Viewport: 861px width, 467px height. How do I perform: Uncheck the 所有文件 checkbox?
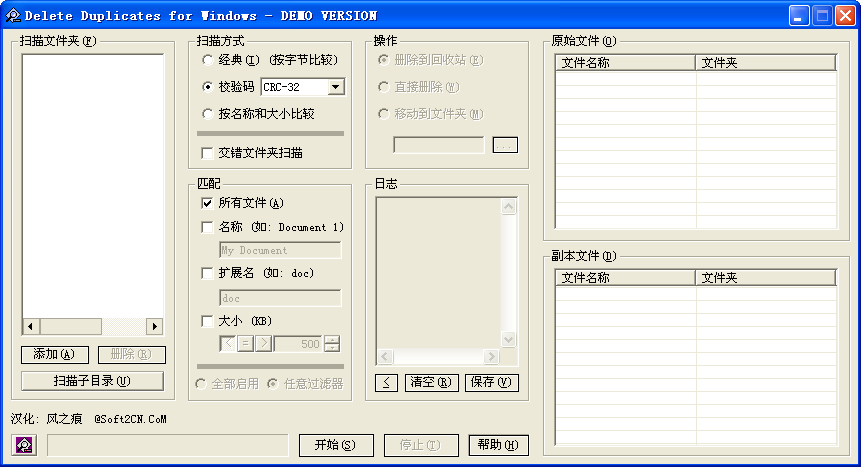[x=208, y=203]
